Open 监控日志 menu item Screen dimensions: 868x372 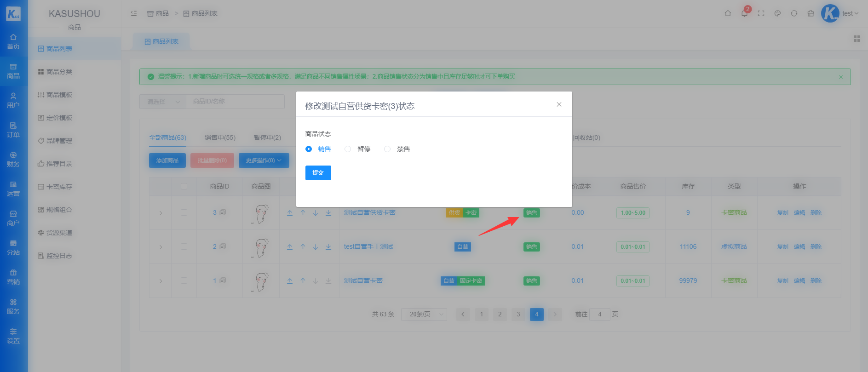click(75, 256)
